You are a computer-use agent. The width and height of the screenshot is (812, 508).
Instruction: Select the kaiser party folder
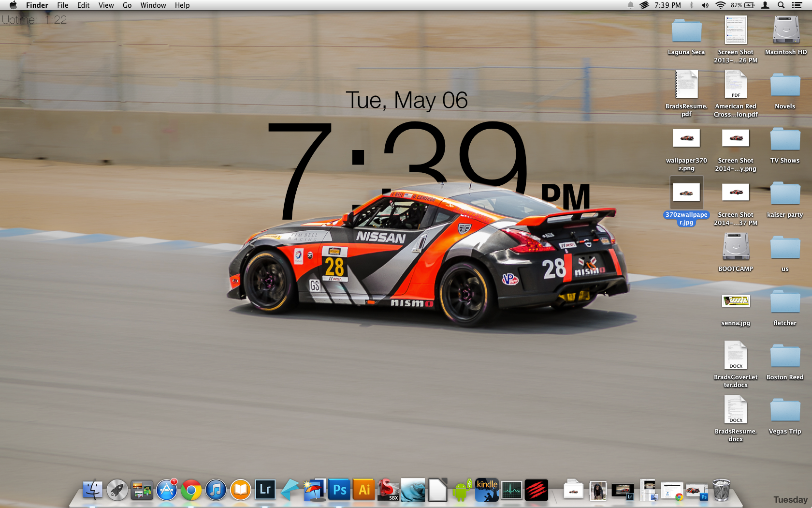pos(785,199)
